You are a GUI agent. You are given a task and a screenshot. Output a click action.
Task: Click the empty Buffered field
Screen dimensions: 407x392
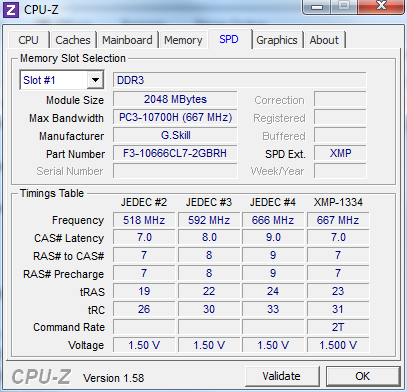[x=340, y=135]
